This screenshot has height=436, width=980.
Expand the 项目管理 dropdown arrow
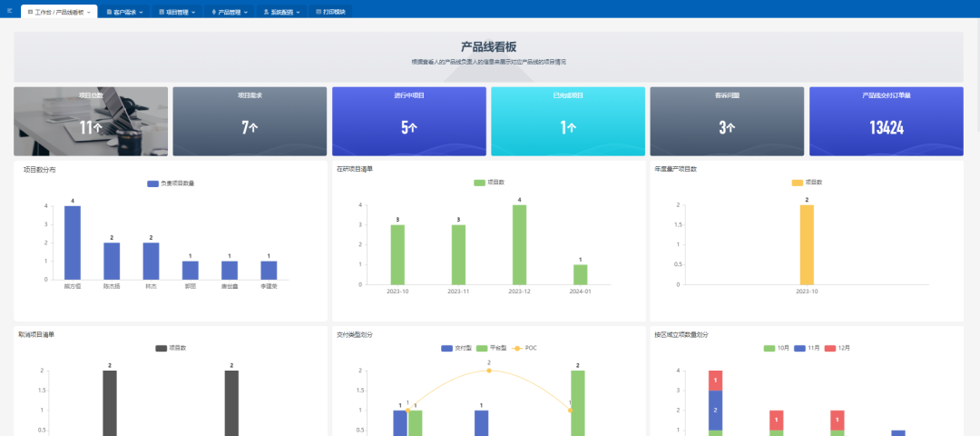pos(193,13)
